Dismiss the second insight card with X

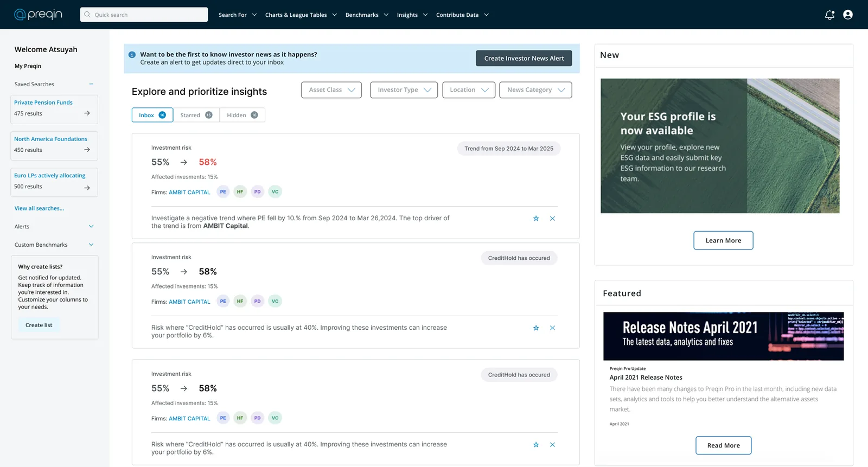(552, 328)
